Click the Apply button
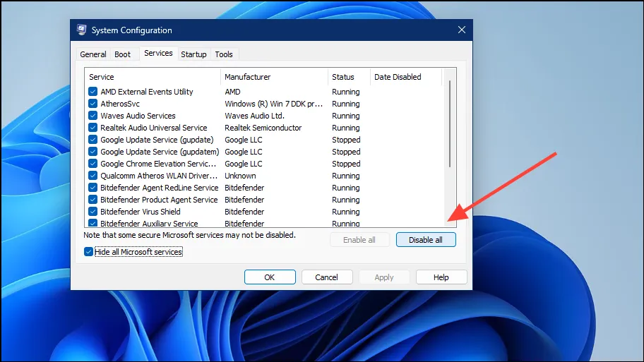The height and width of the screenshot is (362, 644). pos(384,277)
